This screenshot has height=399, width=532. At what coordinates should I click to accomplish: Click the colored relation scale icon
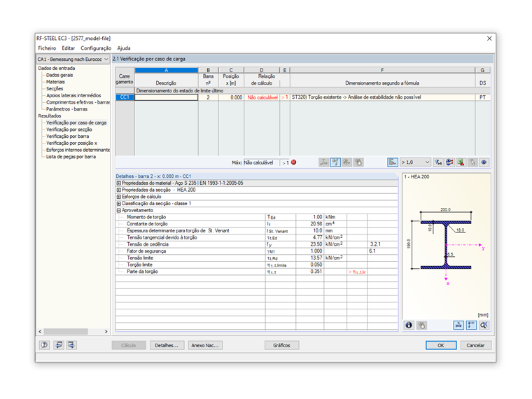coord(449,162)
